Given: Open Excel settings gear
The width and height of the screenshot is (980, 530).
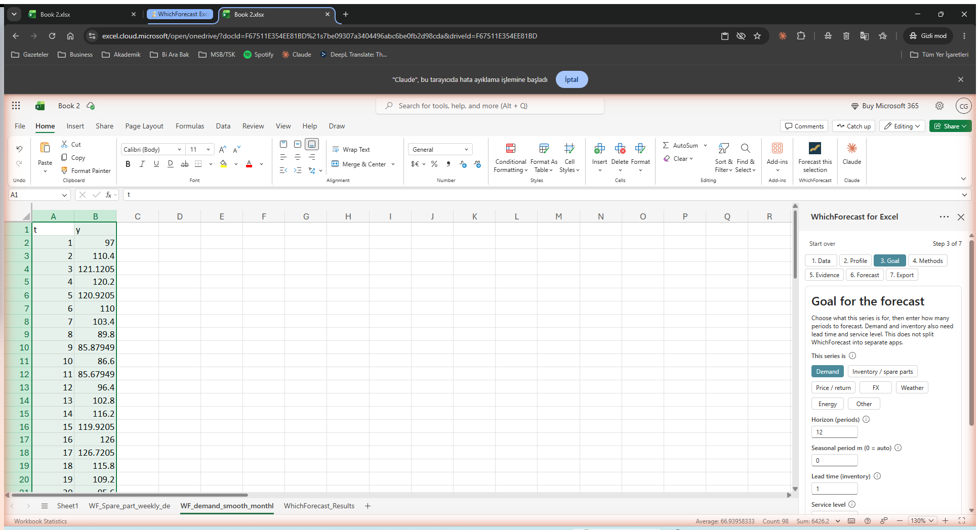Looking at the screenshot, I should tap(940, 106).
